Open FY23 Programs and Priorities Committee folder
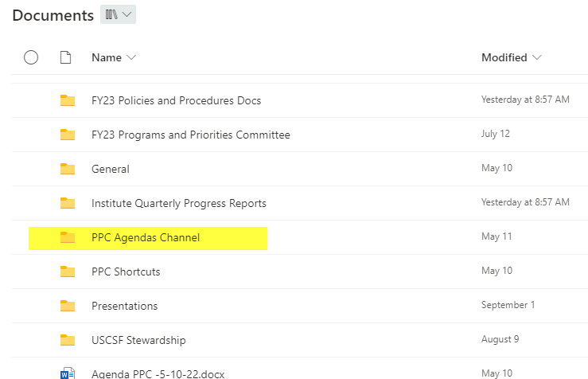The height and width of the screenshot is (379, 588). pyautogui.click(x=190, y=135)
